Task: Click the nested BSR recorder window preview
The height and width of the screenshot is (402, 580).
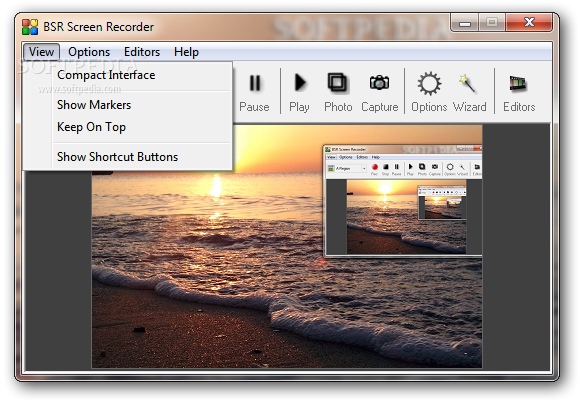Action: pyautogui.click(x=402, y=200)
